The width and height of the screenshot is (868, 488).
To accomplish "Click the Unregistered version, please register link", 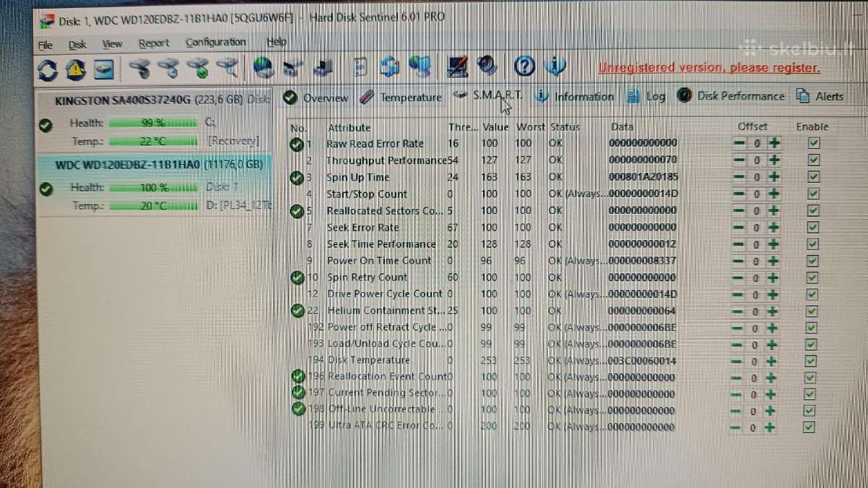I will 709,68.
